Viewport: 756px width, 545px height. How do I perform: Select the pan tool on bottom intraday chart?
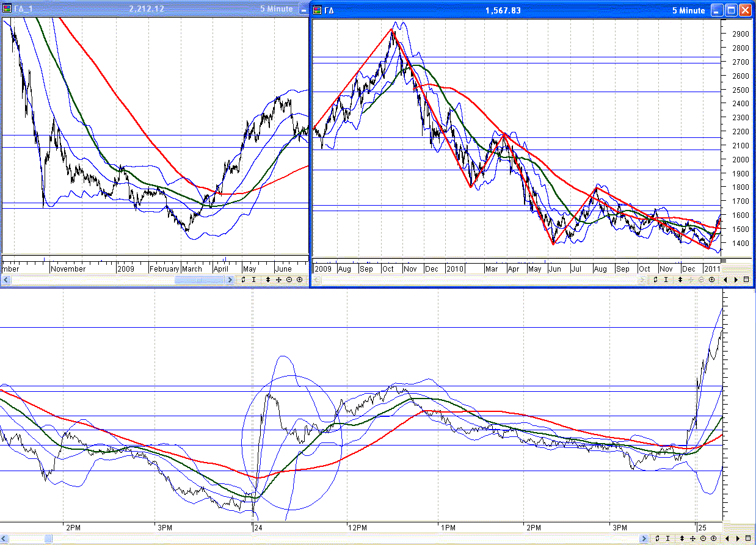[x=692, y=538]
